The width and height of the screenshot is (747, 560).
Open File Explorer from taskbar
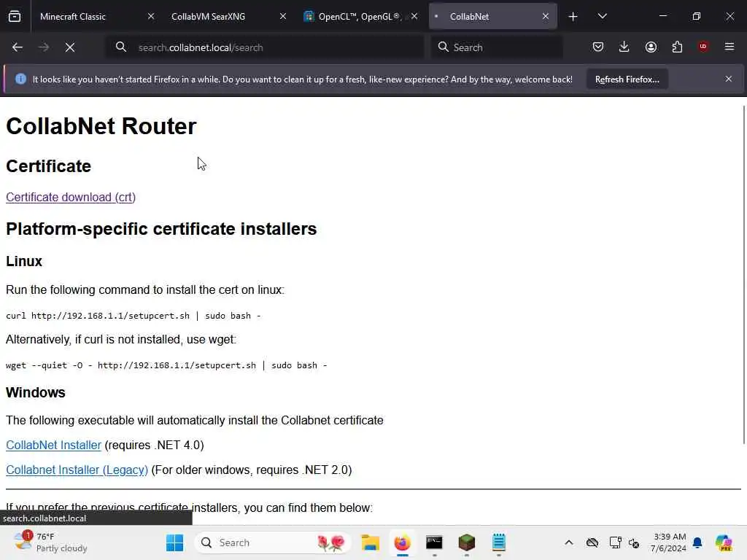click(370, 542)
